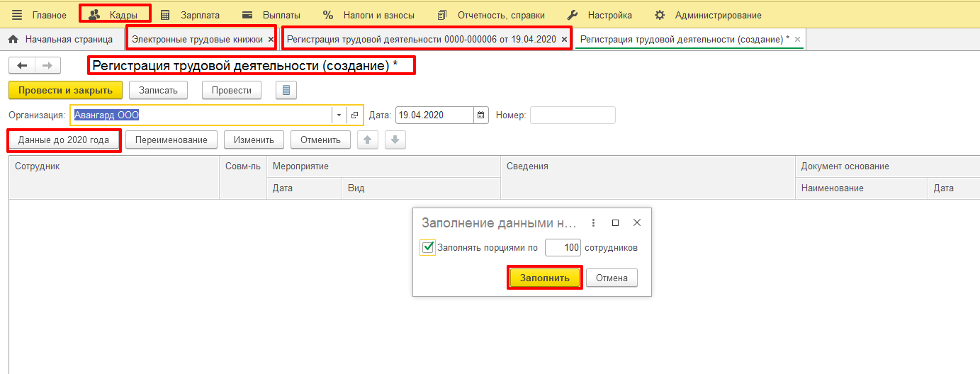Close the Электронные трудовые книжки tab
The width and height of the screenshot is (980, 374).
point(271,40)
